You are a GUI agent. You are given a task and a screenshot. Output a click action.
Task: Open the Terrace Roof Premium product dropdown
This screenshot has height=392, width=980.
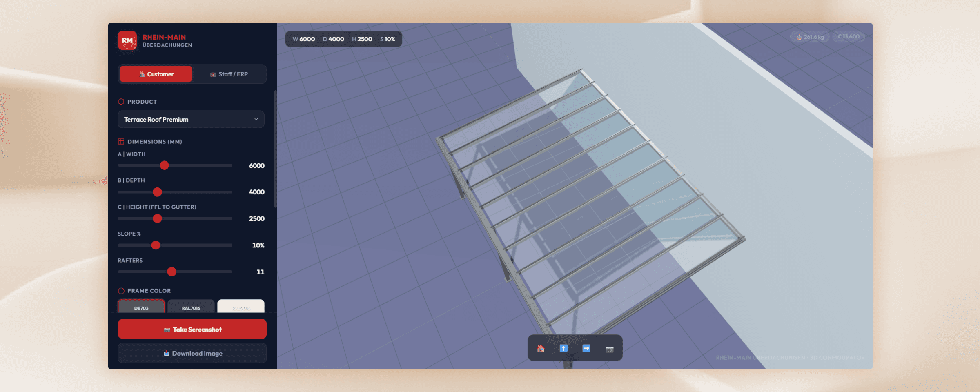tap(191, 119)
